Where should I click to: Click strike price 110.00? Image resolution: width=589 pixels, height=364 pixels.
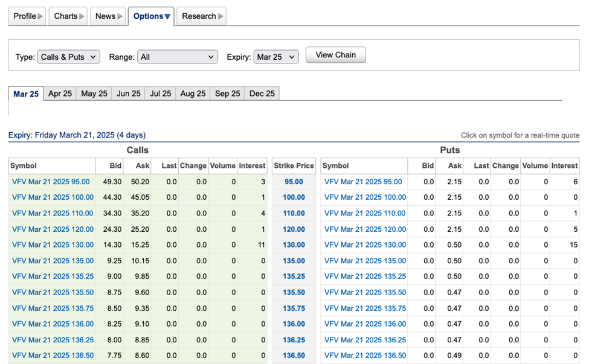coord(294,213)
